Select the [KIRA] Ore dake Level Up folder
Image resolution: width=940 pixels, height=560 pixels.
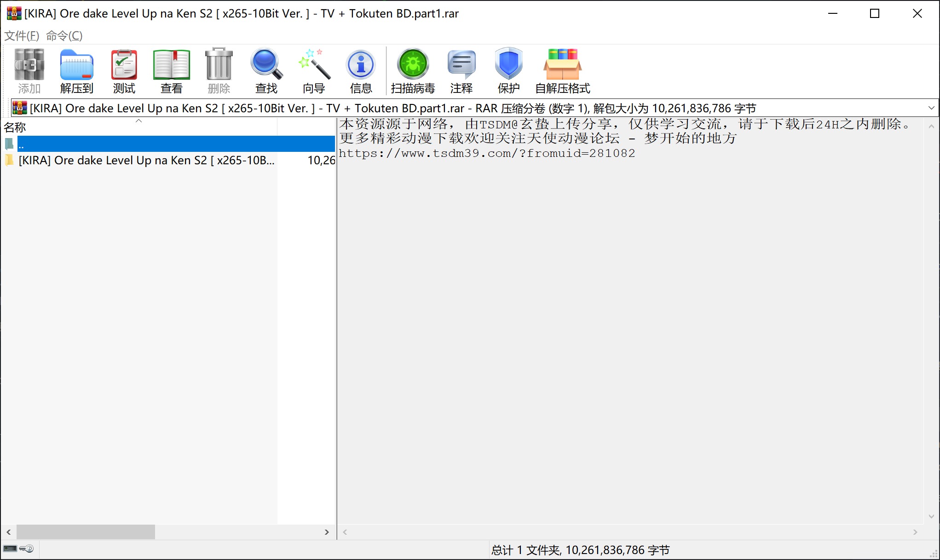[x=146, y=161]
